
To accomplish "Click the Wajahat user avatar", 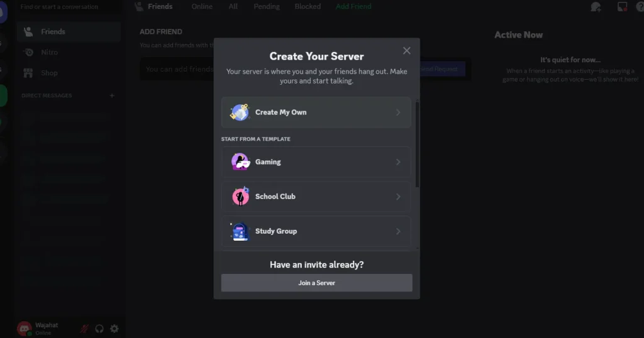I will pyautogui.click(x=25, y=329).
